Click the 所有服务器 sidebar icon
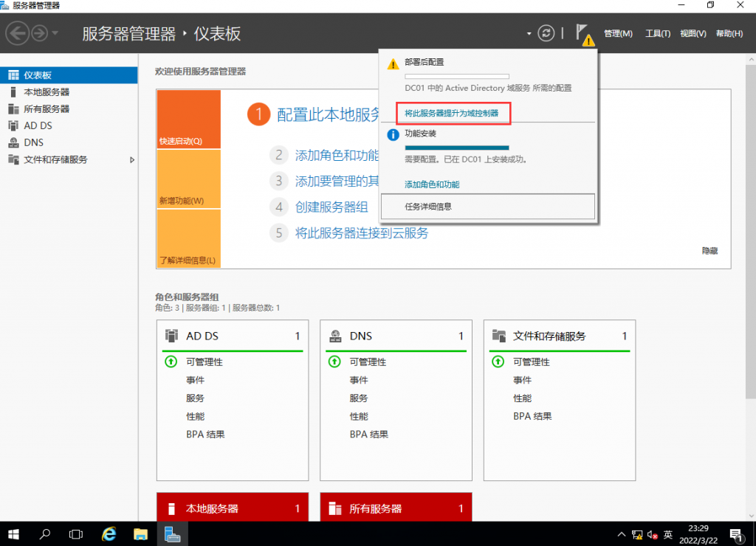 tap(13, 109)
